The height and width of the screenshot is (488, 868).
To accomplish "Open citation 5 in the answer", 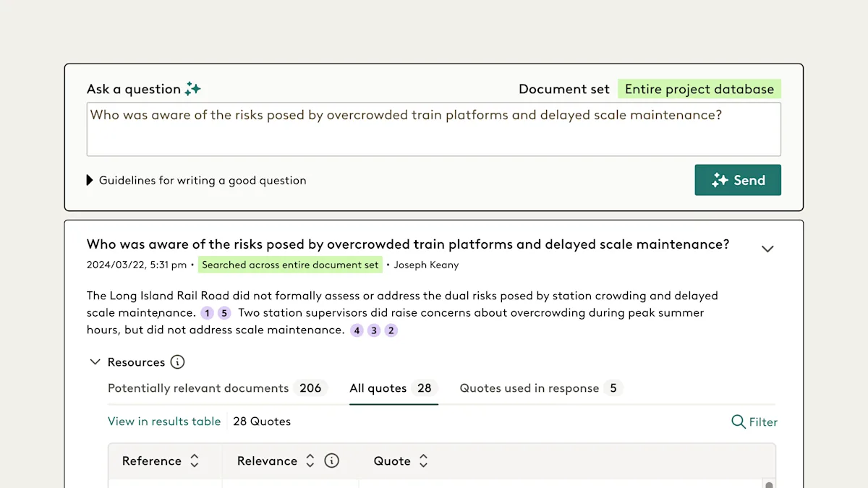I will [224, 313].
